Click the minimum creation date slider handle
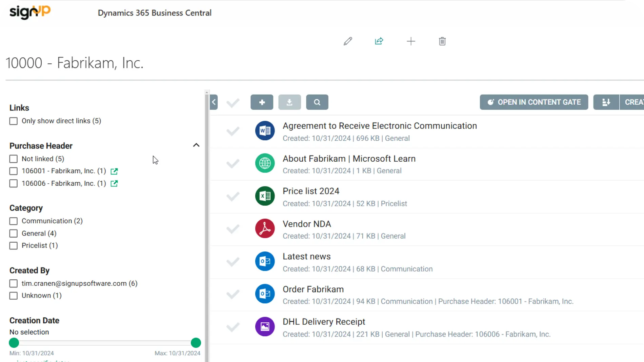644x362 pixels. click(14, 343)
